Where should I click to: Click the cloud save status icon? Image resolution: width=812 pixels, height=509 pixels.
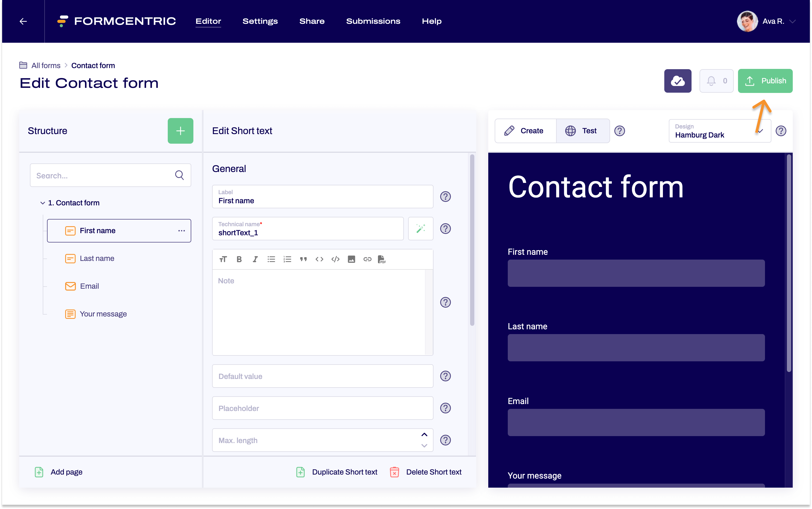coord(677,81)
